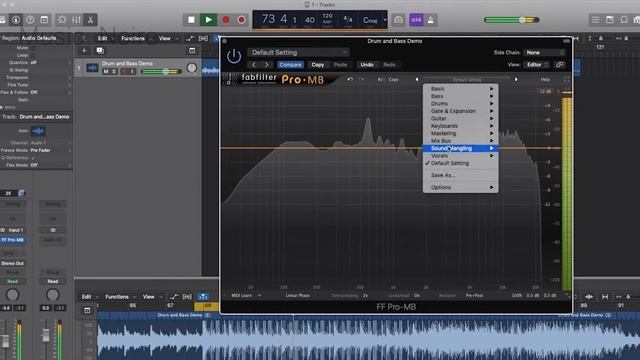Image resolution: width=640 pixels, height=360 pixels.
Task: Open the Basic presets submenu
Action: [460, 89]
